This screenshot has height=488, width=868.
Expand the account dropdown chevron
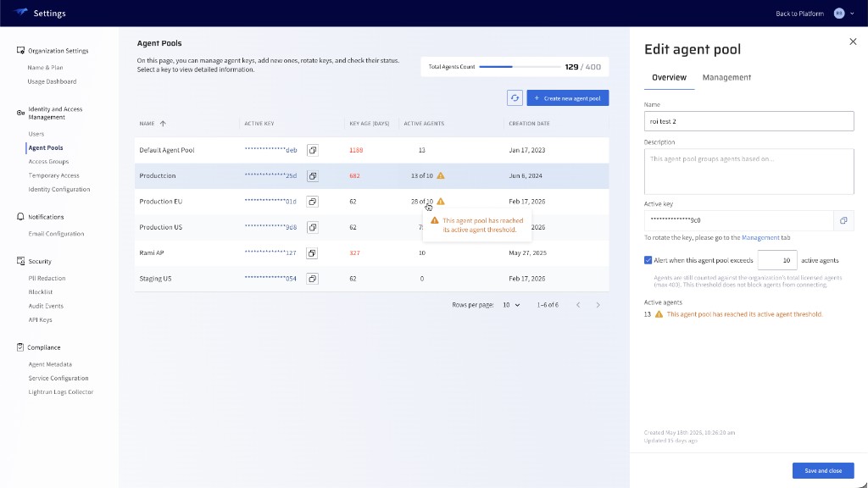coord(852,14)
